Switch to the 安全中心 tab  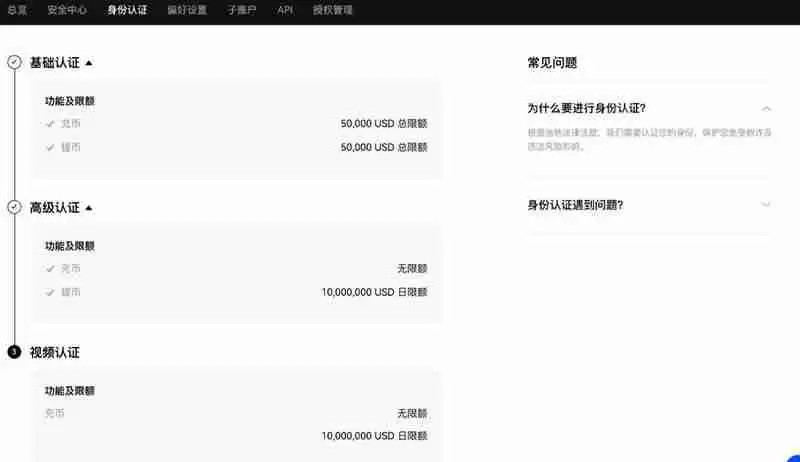tap(67, 10)
